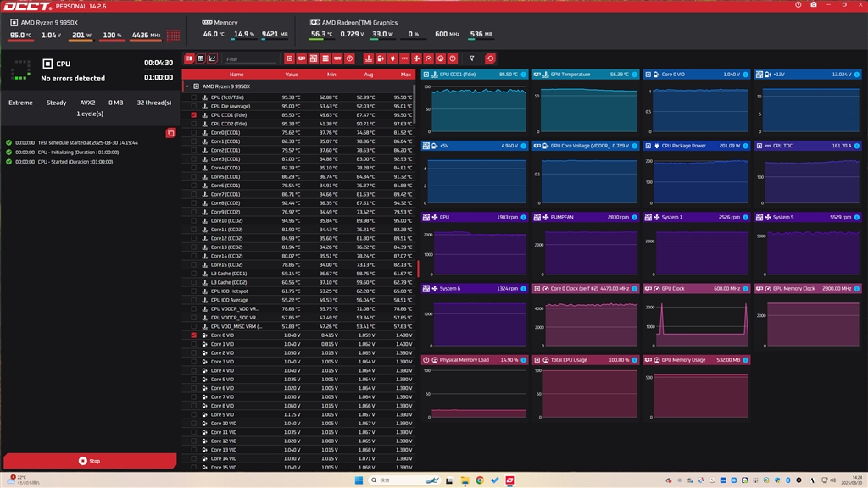This screenshot has height=488, width=868.
Task: Click info dot on CPU CCD1 (Tdie) graph
Action: coord(524,75)
